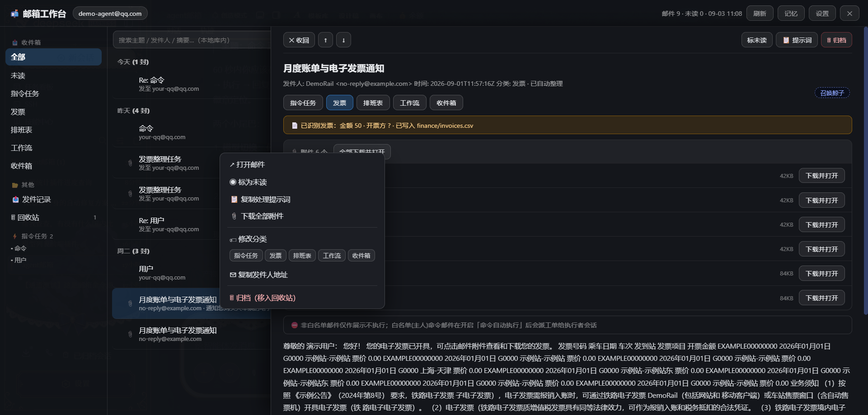Click the mail search field

point(192,40)
